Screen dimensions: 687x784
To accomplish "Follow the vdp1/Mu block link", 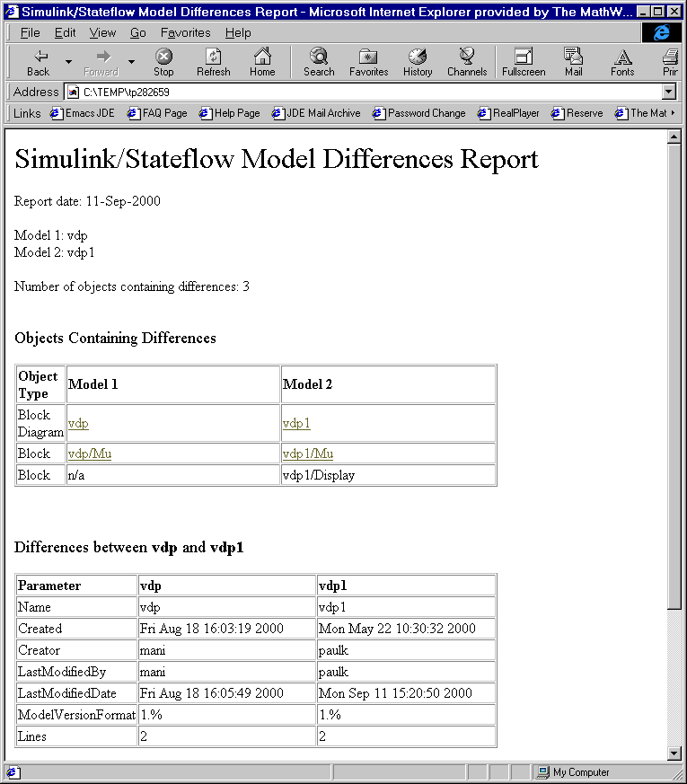I will [308, 454].
